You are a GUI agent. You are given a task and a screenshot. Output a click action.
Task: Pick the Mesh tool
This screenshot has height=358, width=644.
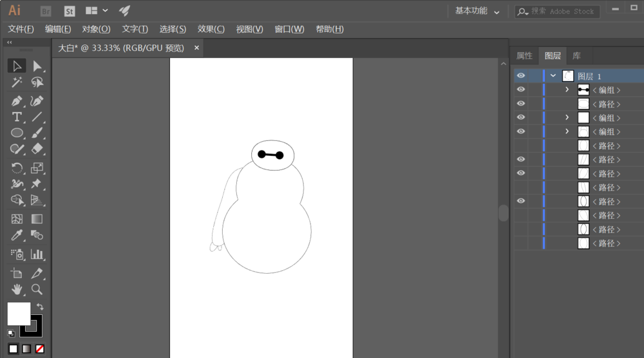point(17,219)
